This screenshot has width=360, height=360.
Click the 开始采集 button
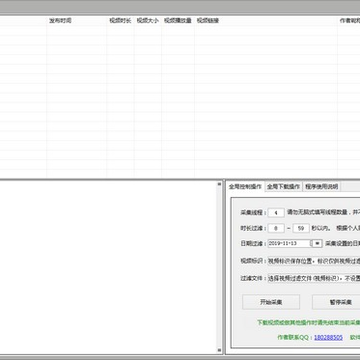click(271, 302)
